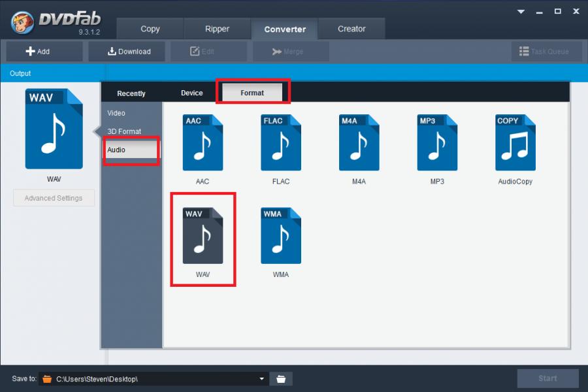Image resolution: width=588 pixels, height=392 pixels.
Task: Choose the AudioCopy format icon
Action: [515, 142]
